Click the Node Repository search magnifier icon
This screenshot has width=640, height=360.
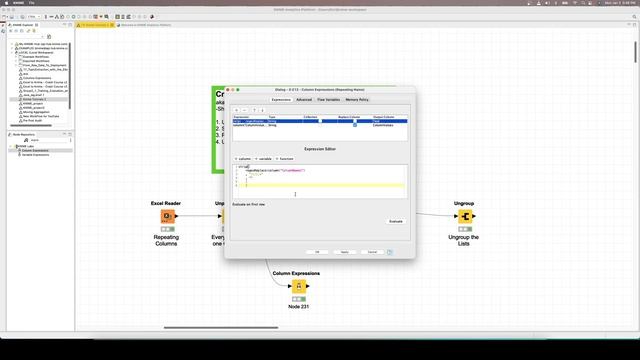click(x=26, y=140)
